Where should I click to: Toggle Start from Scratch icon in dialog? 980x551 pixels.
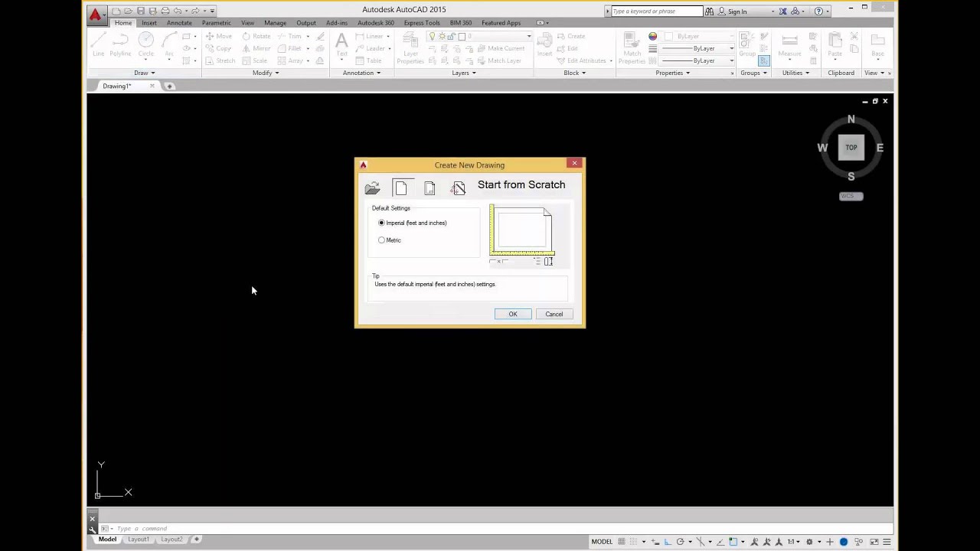pyautogui.click(x=401, y=188)
